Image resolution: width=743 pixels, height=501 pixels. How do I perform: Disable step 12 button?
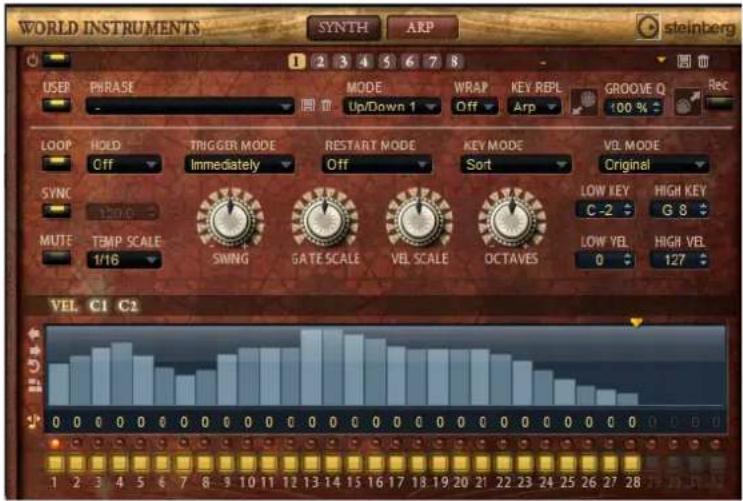(x=290, y=464)
